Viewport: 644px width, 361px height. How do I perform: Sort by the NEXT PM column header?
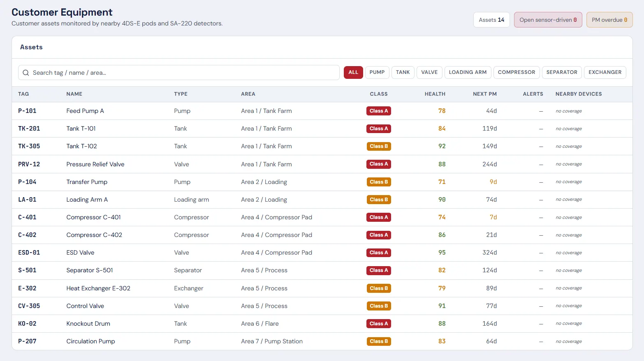click(485, 94)
